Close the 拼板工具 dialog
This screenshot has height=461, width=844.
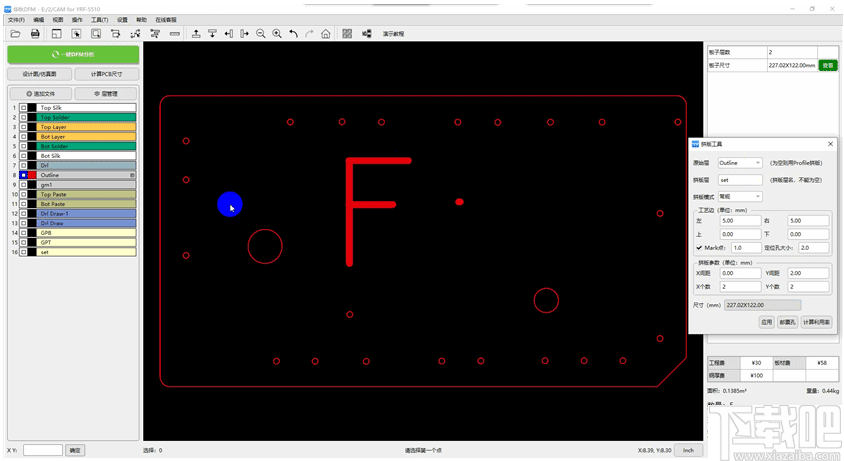831,144
